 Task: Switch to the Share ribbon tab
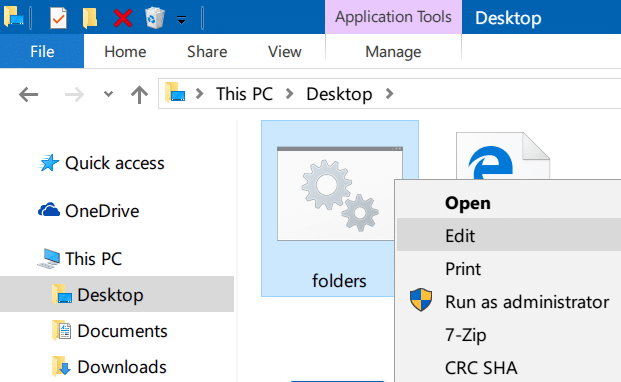point(207,52)
